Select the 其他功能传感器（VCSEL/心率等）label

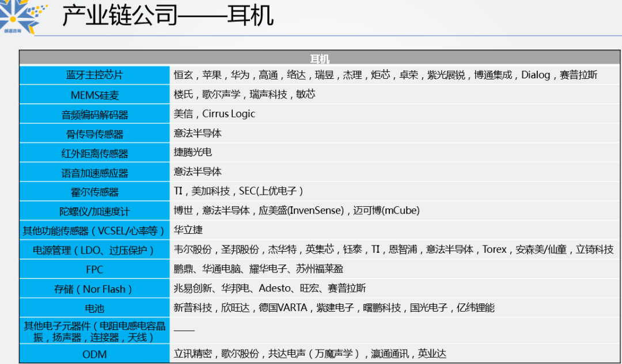(x=94, y=230)
